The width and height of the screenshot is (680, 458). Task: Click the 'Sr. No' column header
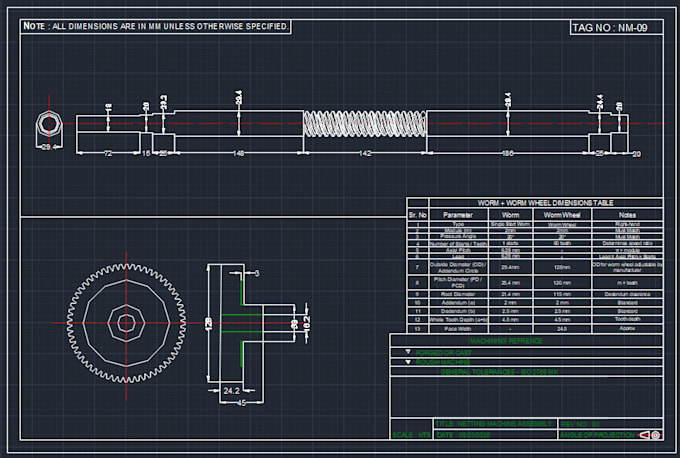pyautogui.click(x=418, y=215)
